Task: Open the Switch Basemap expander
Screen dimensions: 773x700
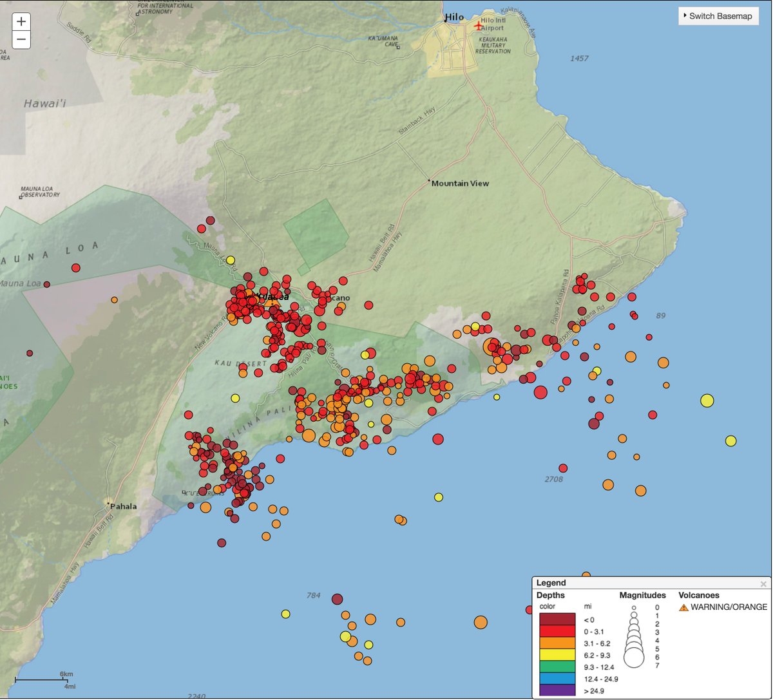Action: point(718,16)
